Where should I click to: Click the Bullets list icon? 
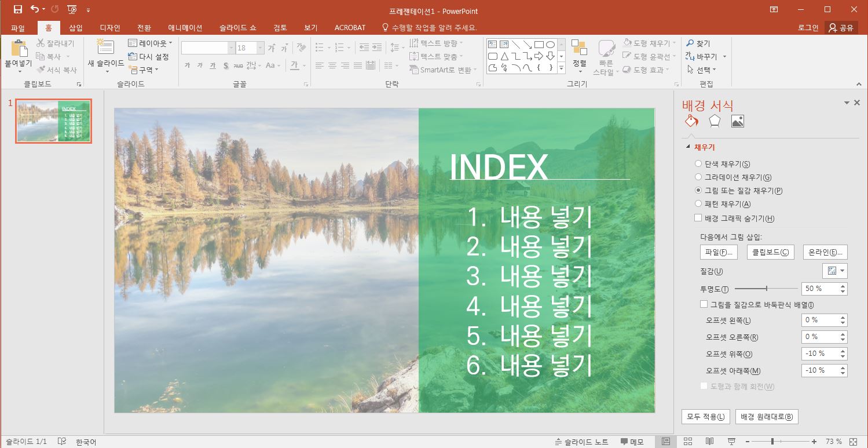coord(320,48)
